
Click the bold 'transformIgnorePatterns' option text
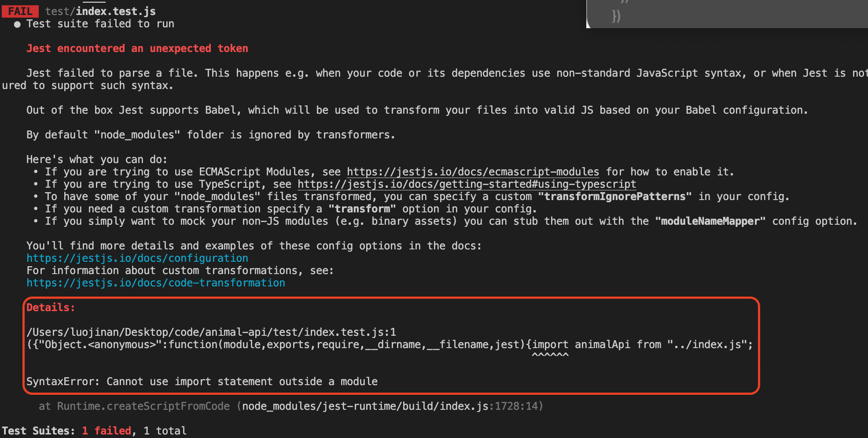[x=615, y=197]
